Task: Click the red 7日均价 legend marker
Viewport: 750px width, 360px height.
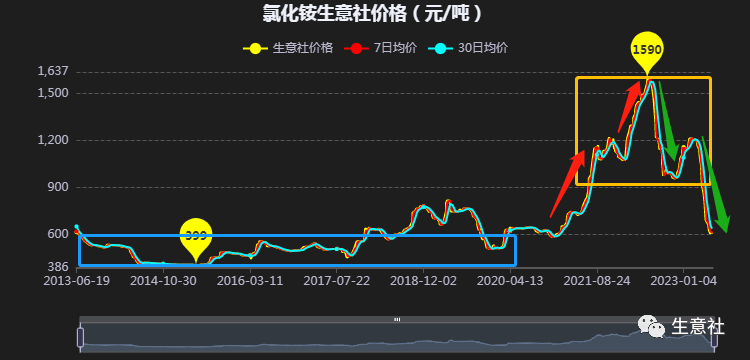Action: 356,48
